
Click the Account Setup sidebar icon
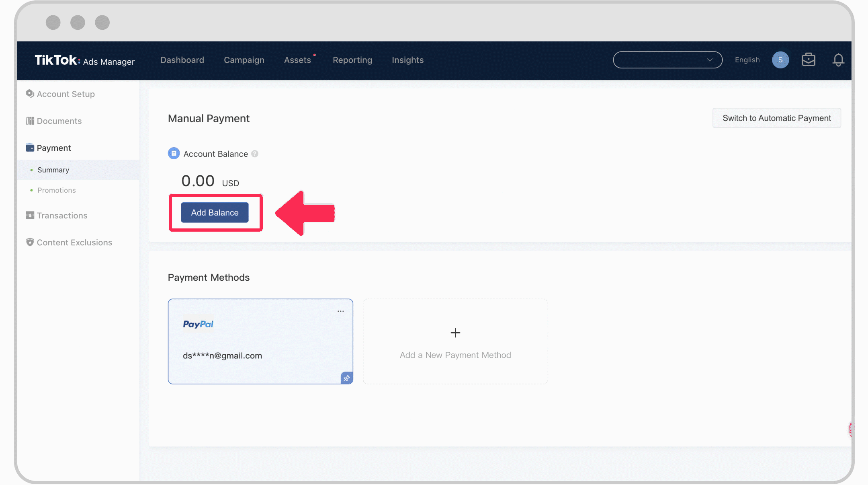[x=30, y=94]
